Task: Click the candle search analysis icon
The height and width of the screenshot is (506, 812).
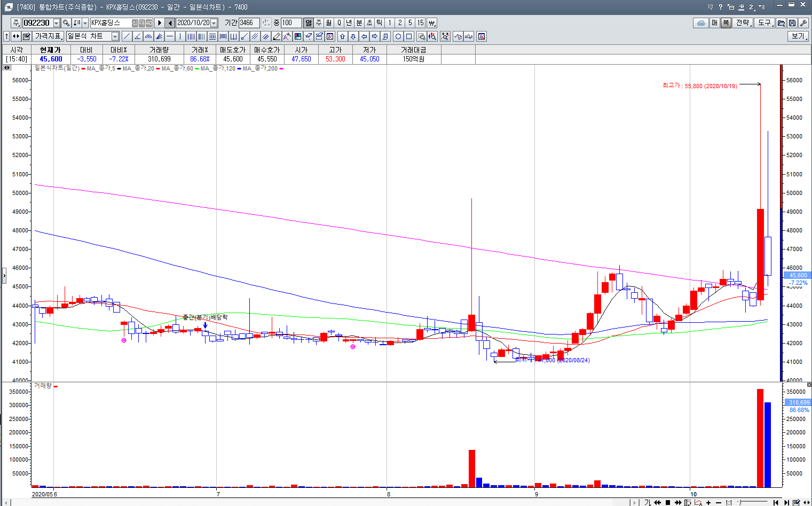Action: 432,36
